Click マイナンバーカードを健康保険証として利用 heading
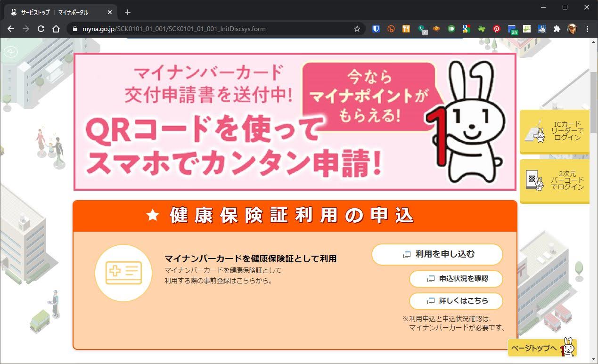The width and height of the screenshot is (598, 364). (x=250, y=259)
